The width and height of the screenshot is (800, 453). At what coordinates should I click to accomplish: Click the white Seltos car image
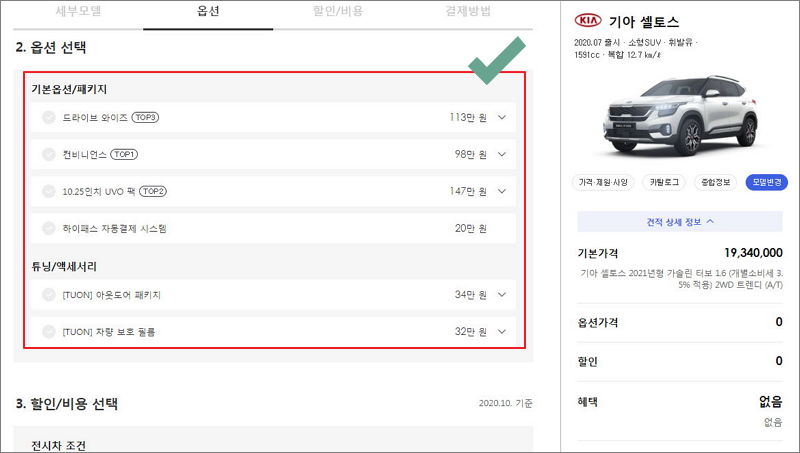680,116
